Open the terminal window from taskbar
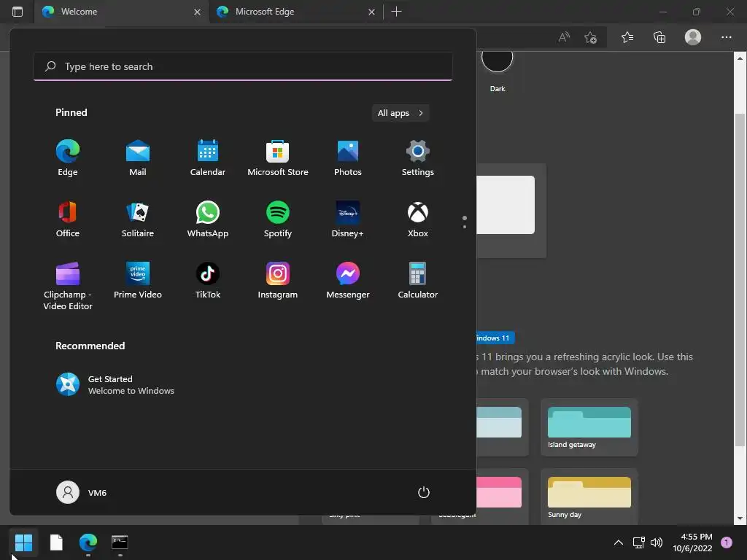Viewport: 747px width, 560px height. coord(120,542)
